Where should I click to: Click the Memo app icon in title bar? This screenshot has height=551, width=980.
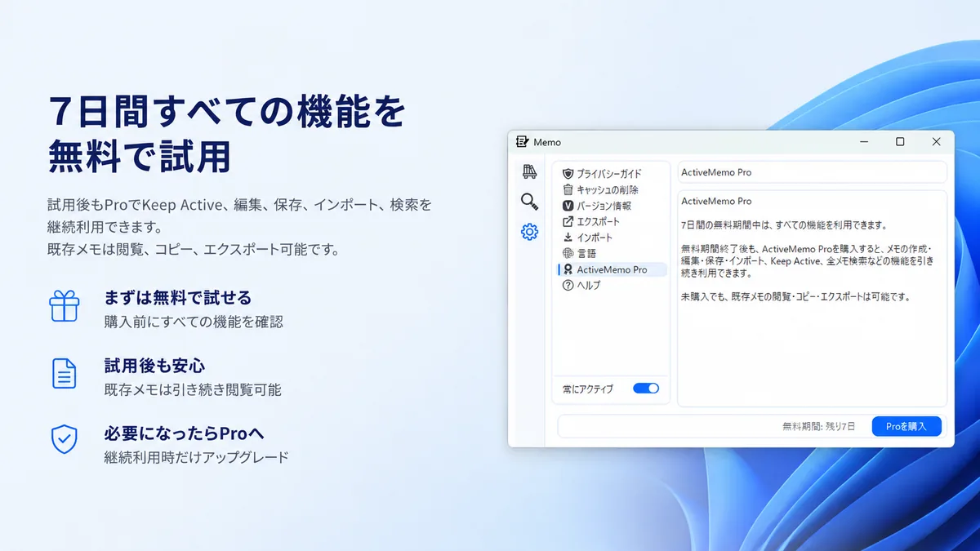tap(523, 142)
